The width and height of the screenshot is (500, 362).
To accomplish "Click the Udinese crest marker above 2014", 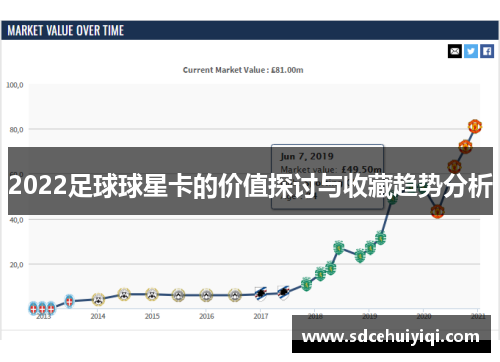I will (98, 299).
